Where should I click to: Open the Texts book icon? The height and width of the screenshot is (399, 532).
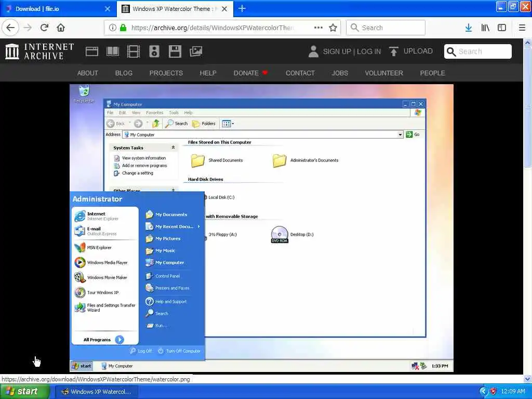coord(113,51)
